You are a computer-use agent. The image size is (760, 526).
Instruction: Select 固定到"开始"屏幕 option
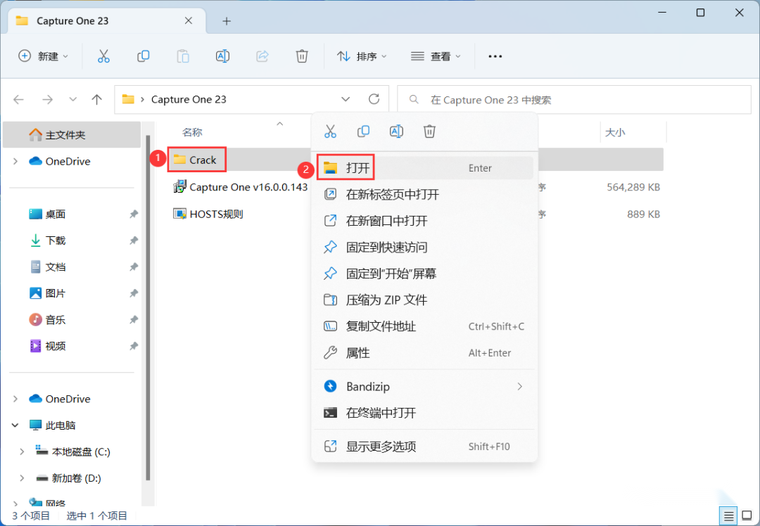[425, 273]
